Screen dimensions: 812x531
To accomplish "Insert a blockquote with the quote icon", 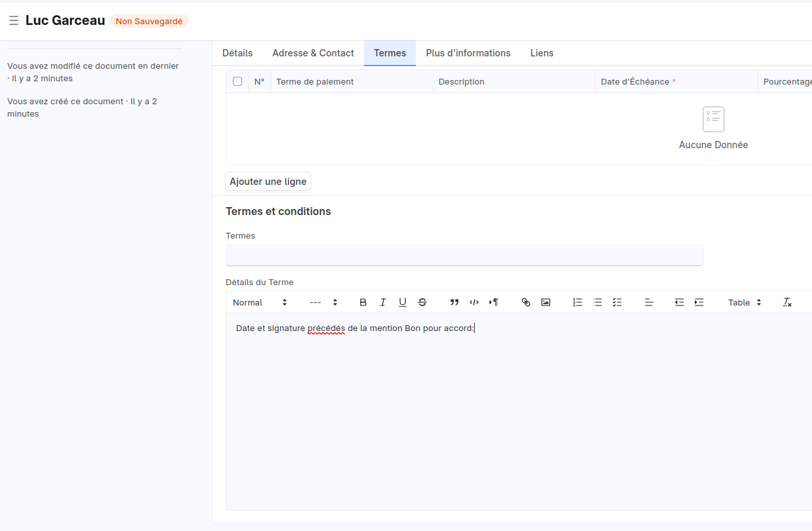I will coord(455,302).
